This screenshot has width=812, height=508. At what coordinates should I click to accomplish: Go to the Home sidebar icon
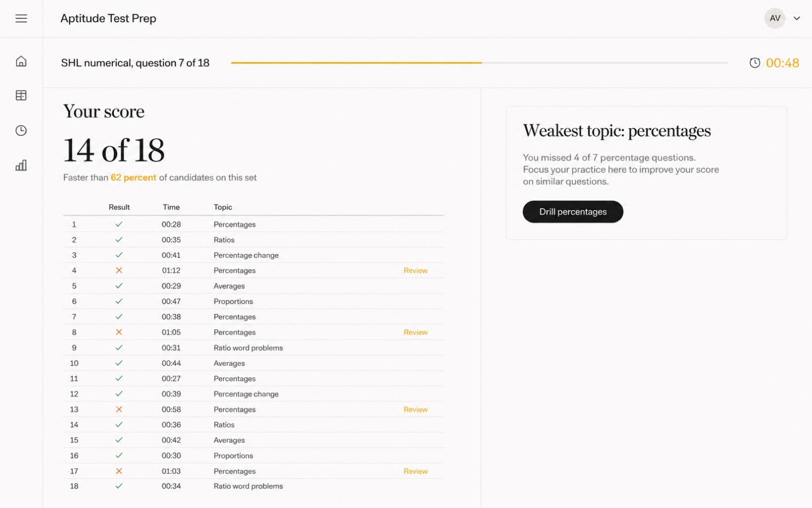click(x=21, y=61)
